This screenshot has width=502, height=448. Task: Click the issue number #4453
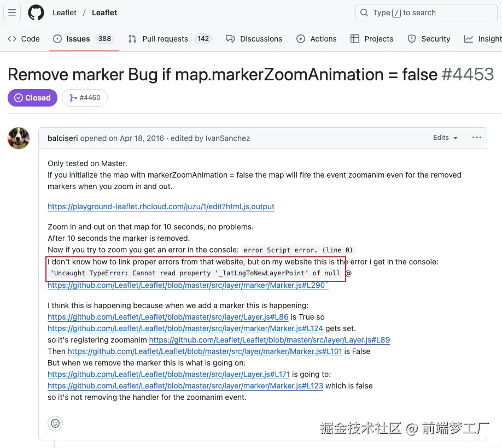(468, 74)
